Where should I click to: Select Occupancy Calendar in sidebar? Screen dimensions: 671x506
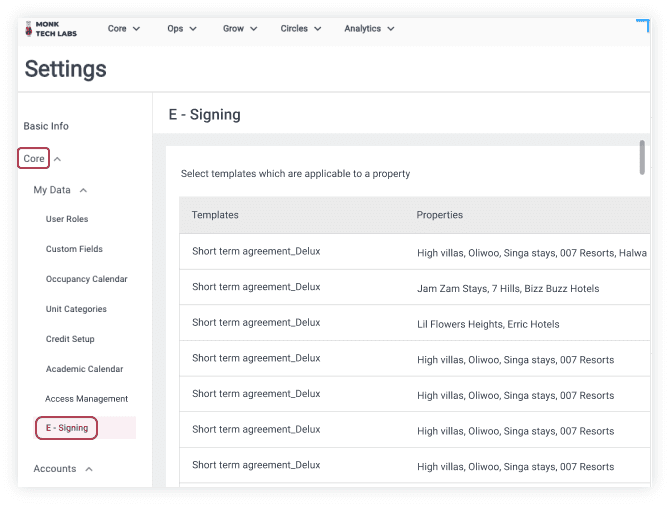coord(86,279)
